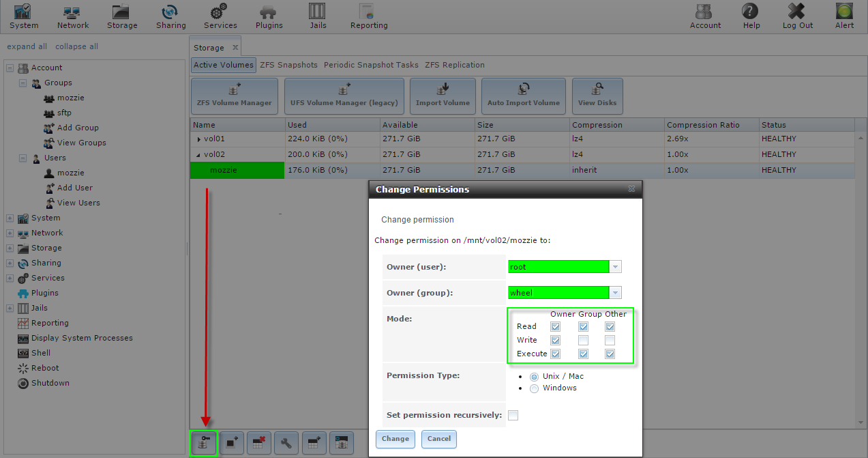Open the Owner (group) dropdown arrow
Image resolution: width=868 pixels, height=458 pixels.
[x=615, y=293]
